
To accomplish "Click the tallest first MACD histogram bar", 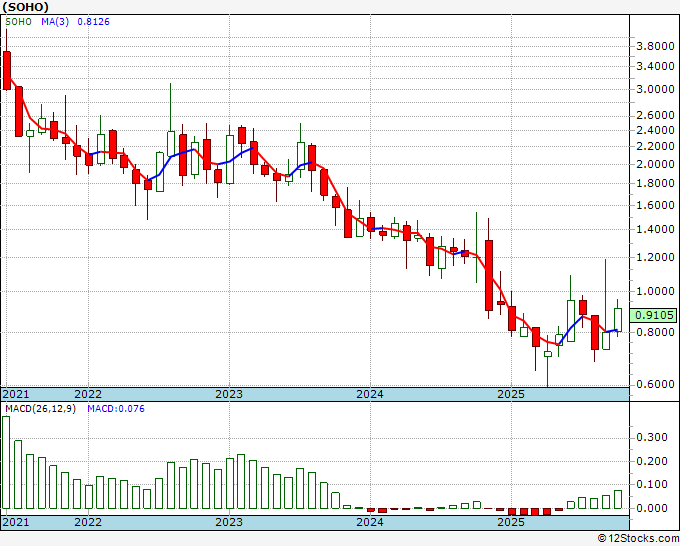I will point(6,462).
